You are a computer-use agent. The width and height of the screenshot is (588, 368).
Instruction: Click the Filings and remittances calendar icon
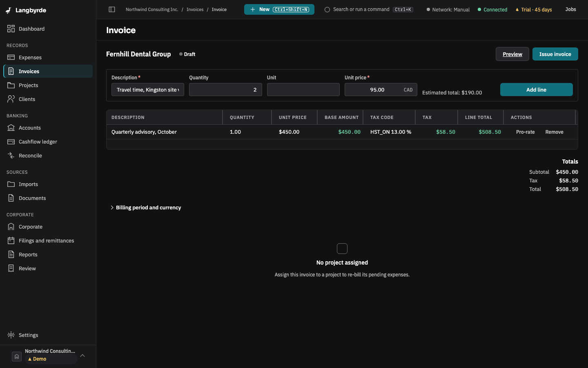pos(11,241)
